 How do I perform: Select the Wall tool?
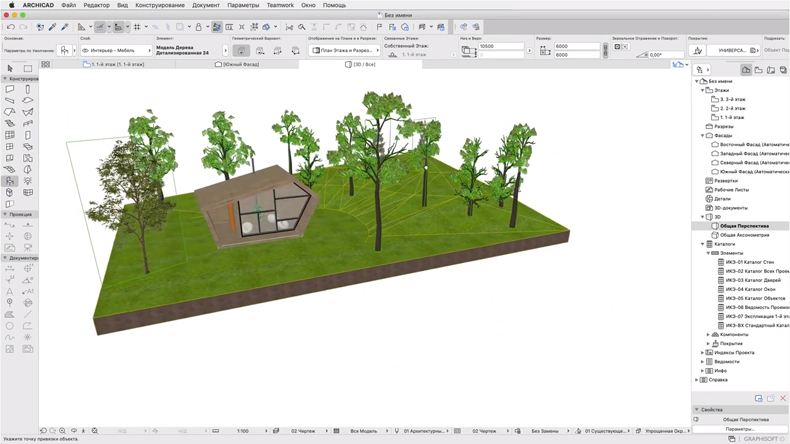coord(10,89)
